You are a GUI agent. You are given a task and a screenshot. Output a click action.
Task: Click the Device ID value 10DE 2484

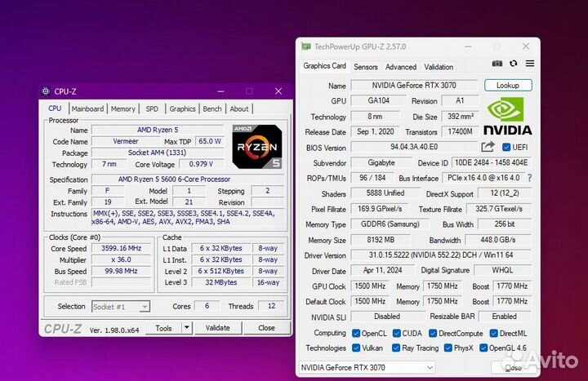click(x=492, y=162)
